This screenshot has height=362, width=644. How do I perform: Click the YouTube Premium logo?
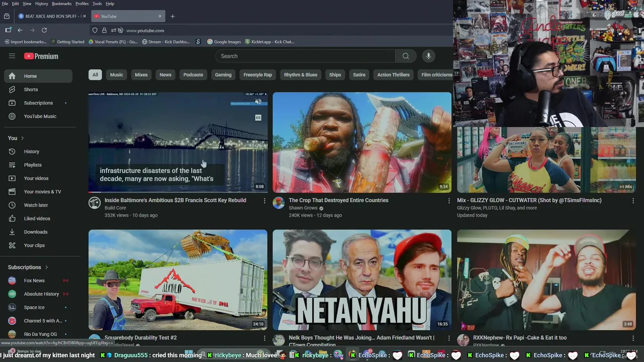click(x=41, y=56)
